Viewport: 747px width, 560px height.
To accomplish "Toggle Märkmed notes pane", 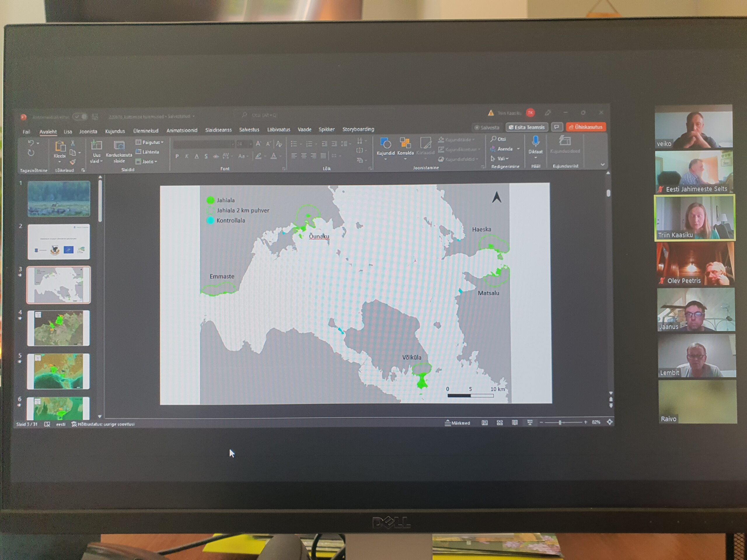I will [x=458, y=423].
